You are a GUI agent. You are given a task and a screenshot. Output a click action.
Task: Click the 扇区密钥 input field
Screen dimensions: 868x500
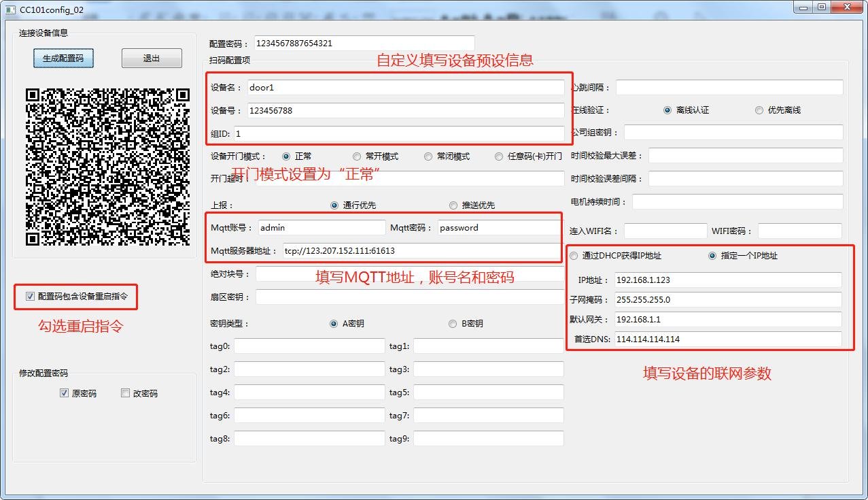coord(410,297)
